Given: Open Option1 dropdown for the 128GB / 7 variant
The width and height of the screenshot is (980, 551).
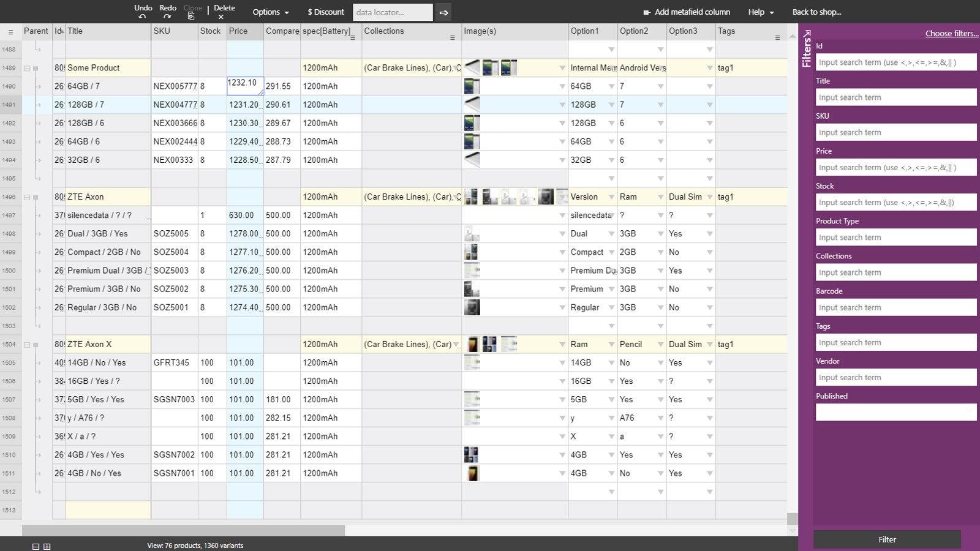Looking at the screenshot, I should coord(611,105).
